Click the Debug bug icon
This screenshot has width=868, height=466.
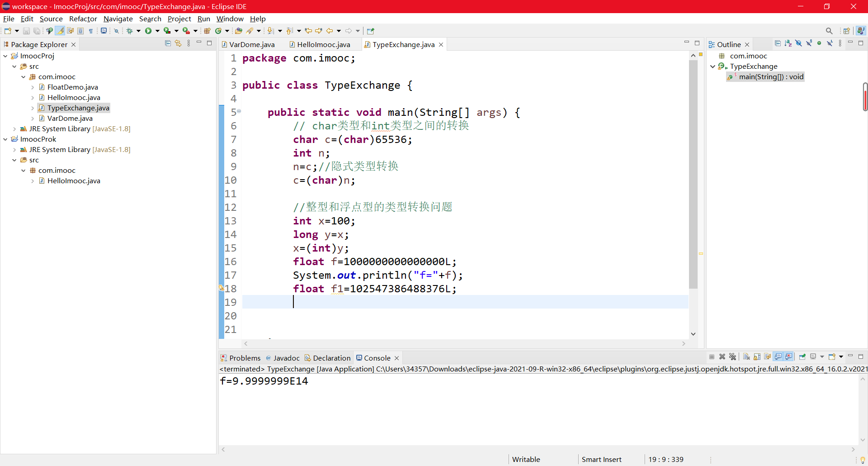click(x=129, y=31)
